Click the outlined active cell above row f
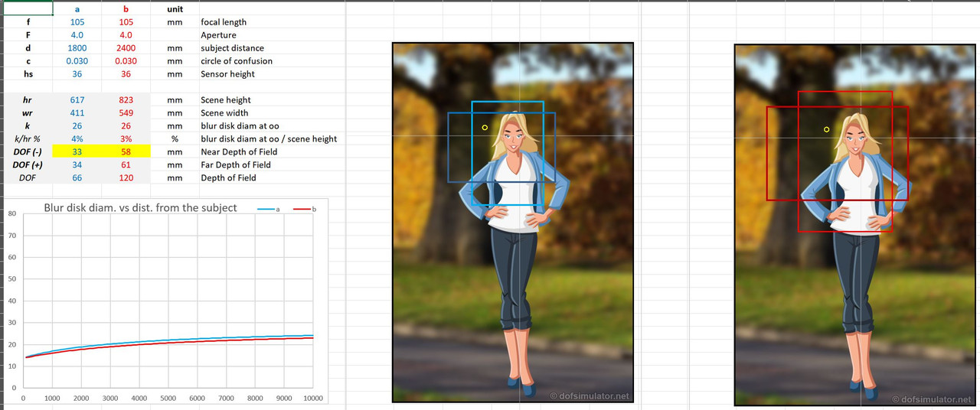Viewport: 980px width, 410px height. (28, 9)
